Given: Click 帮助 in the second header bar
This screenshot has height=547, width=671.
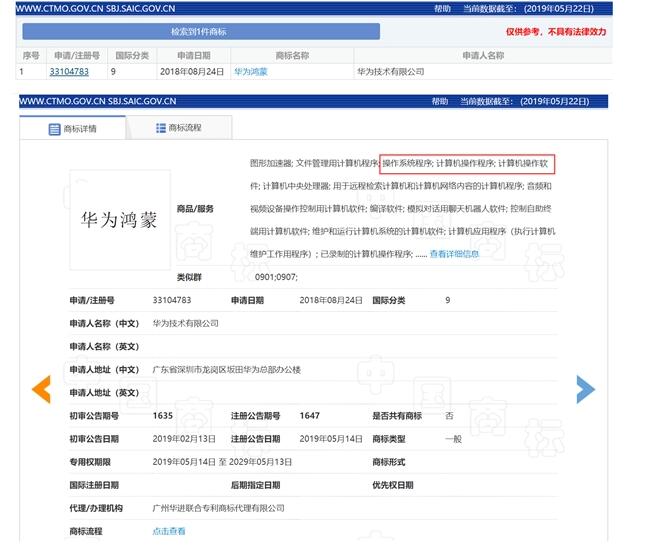Looking at the screenshot, I should (439, 101).
